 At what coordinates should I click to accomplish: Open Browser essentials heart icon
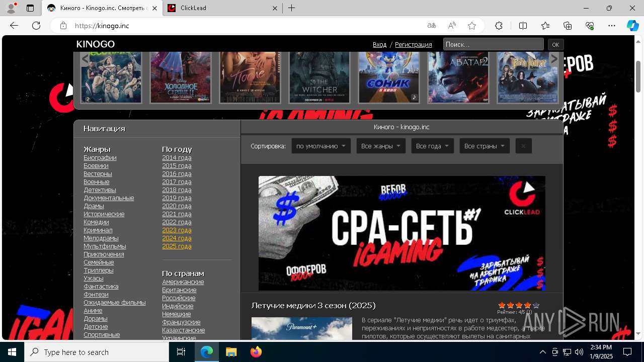590,26
